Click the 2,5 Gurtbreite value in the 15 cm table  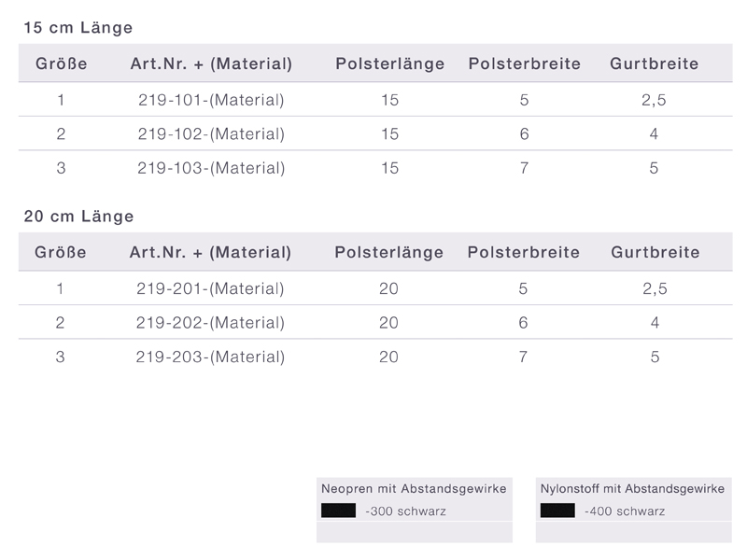[654, 100]
